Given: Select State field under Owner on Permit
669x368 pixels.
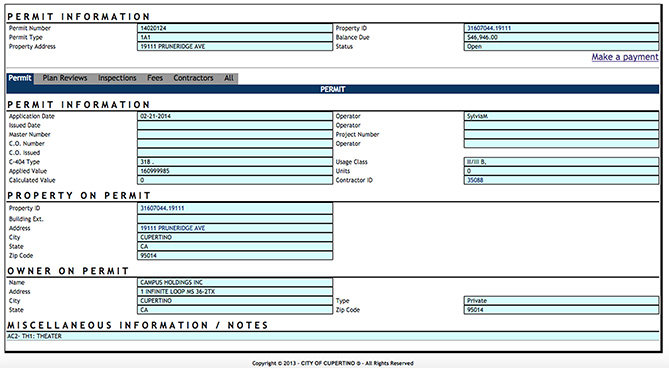Looking at the screenshot, I should tap(235, 310).
